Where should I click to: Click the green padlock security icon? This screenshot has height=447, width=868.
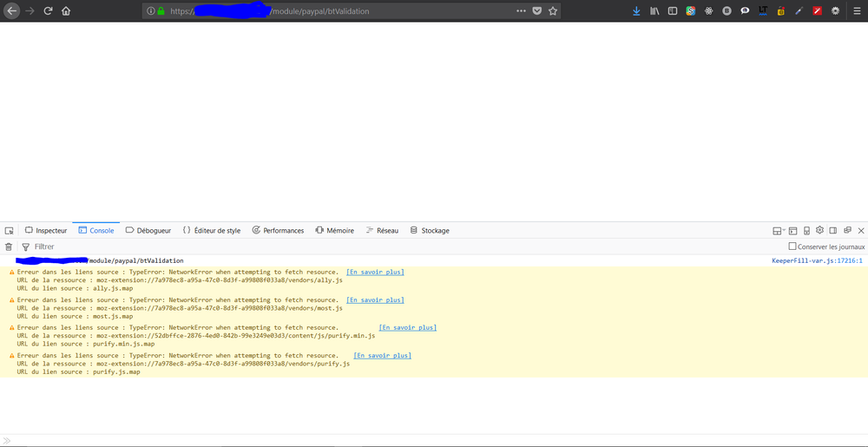(x=161, y=10)
